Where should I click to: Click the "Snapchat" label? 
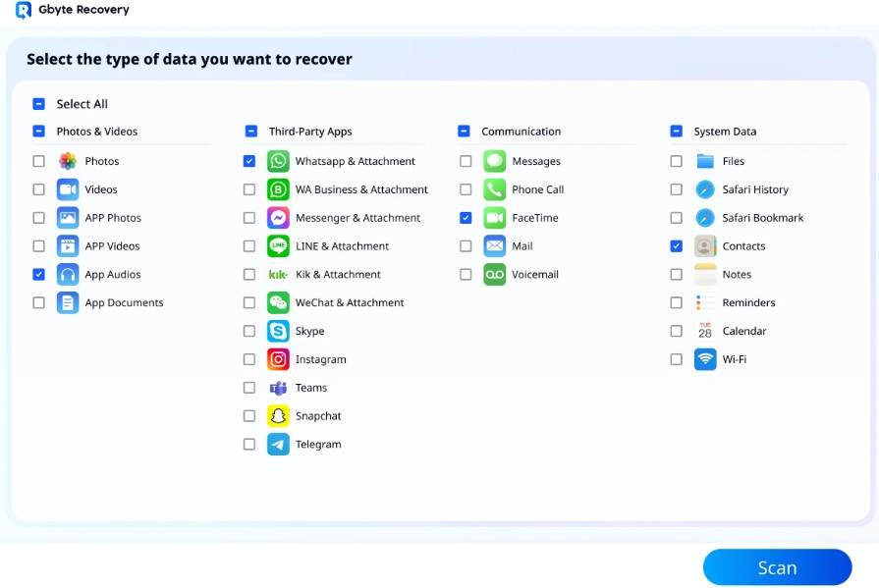tap(318, 416)
